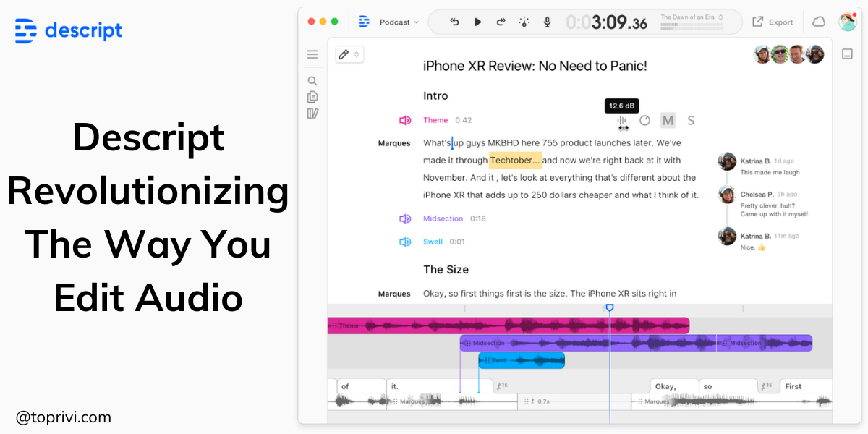Toggle the right side panel icon
The image size is (868, 434).
pos(847,54)
